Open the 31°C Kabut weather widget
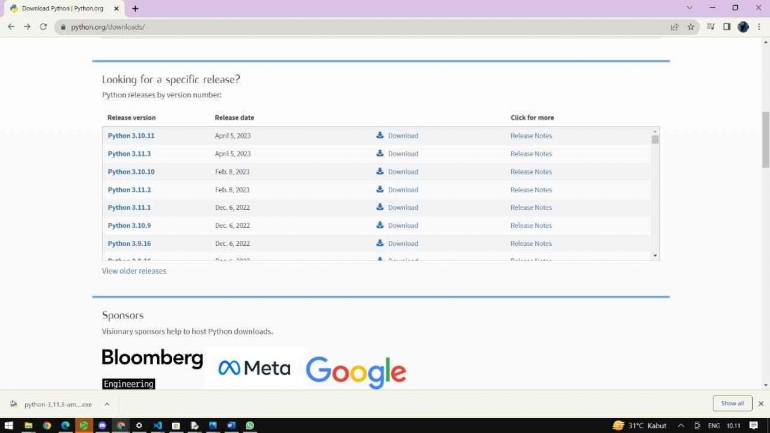 (x=639, y=425)
